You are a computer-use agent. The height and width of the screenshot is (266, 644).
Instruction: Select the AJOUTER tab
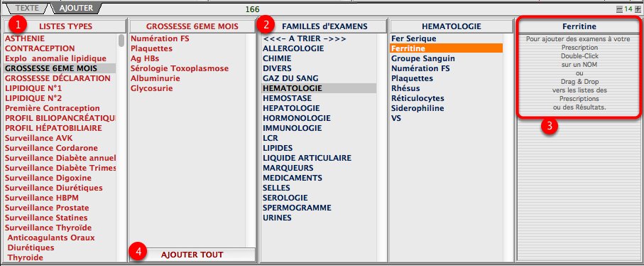click(x=75, y=8)
